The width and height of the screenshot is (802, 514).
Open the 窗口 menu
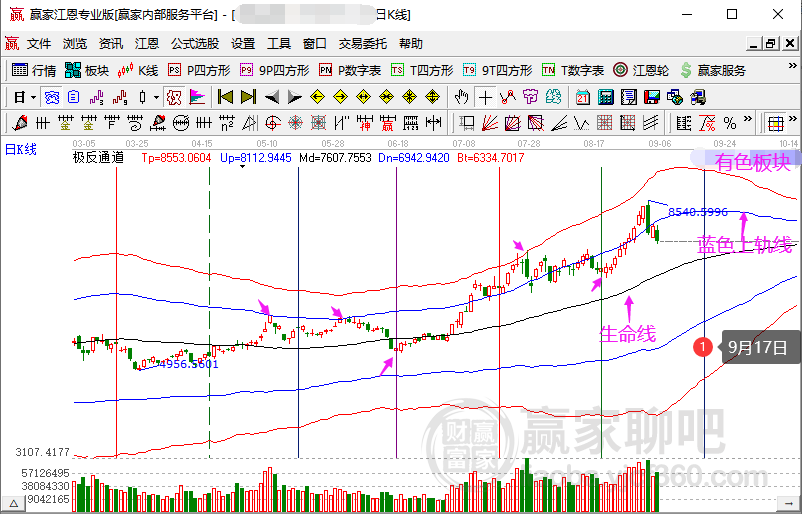pyautogui.click(x=315, y=43)
